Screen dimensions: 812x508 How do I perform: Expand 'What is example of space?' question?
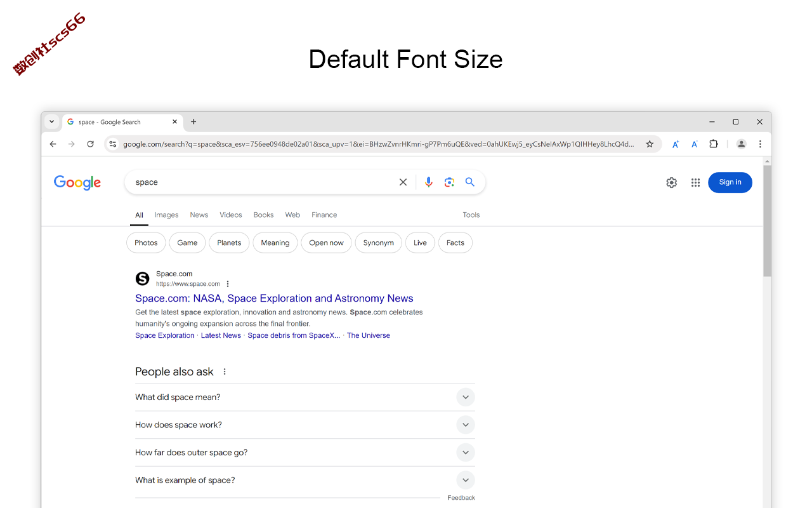[305, 480]
